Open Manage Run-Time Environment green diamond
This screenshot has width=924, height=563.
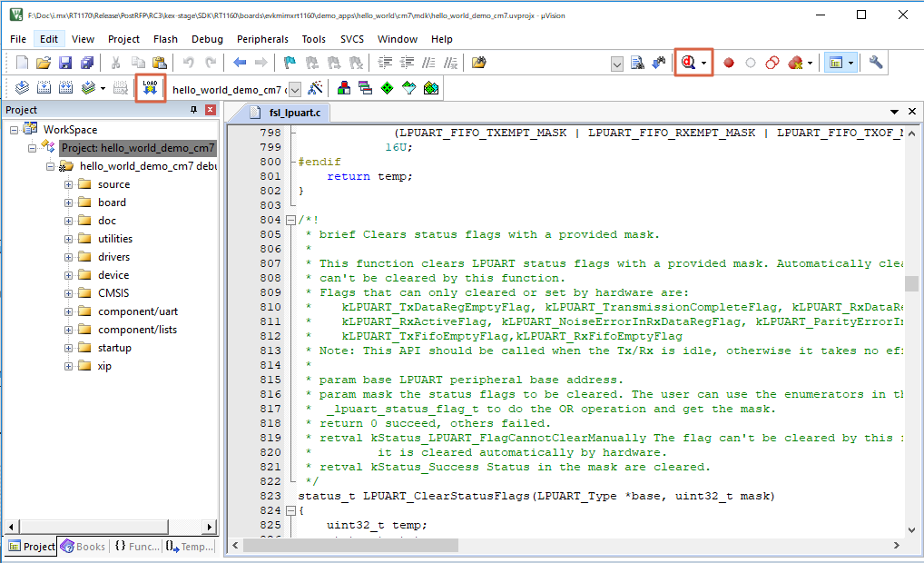point(388,88)
